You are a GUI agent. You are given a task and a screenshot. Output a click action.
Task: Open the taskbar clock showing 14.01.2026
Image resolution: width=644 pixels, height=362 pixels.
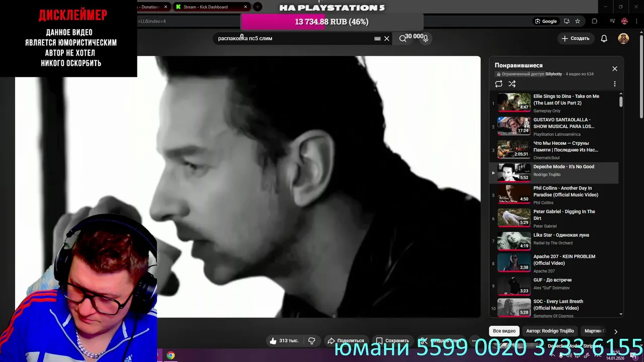click(x=615, y=355)
